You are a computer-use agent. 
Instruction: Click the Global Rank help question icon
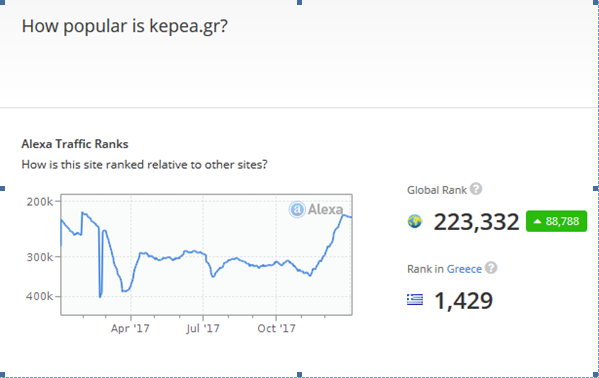tap(476, 189)
